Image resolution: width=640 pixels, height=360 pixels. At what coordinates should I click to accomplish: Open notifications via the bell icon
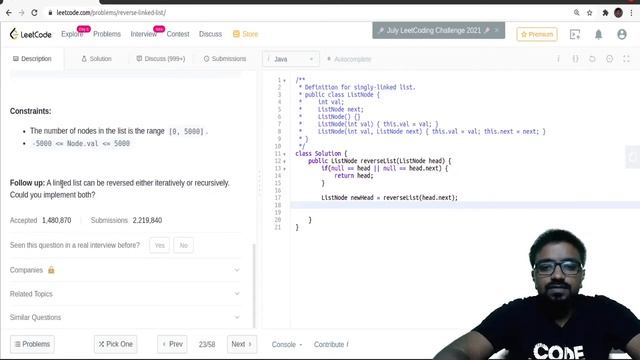click(598, 35)
